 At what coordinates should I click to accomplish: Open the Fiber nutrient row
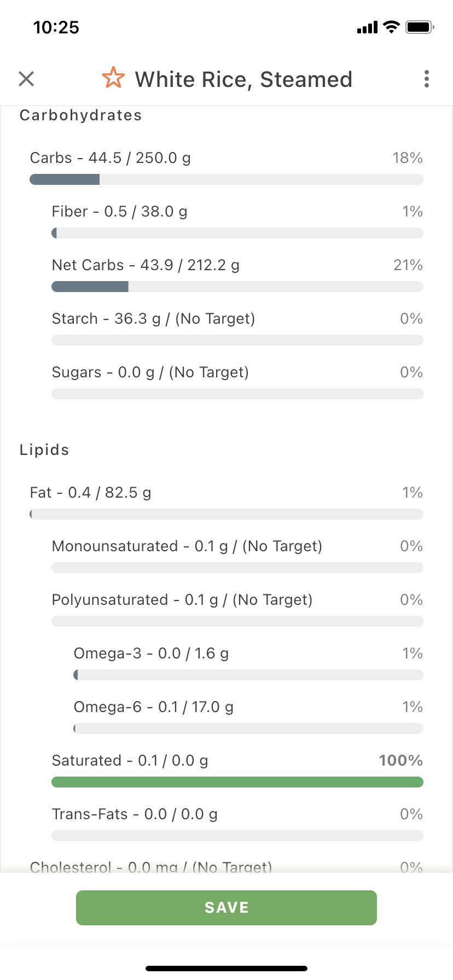[x=237, y=221]
